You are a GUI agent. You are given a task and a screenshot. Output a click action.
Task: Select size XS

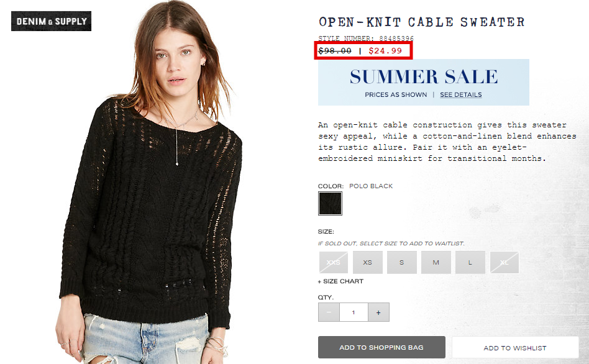[x=367, y=262]
